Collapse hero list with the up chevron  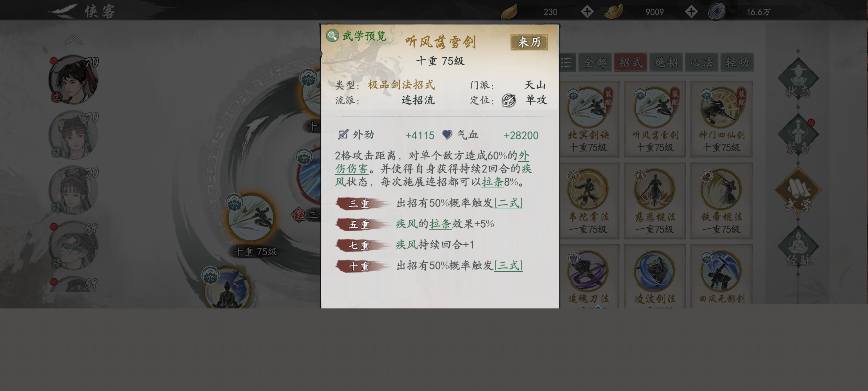click(x=74, y=40)
